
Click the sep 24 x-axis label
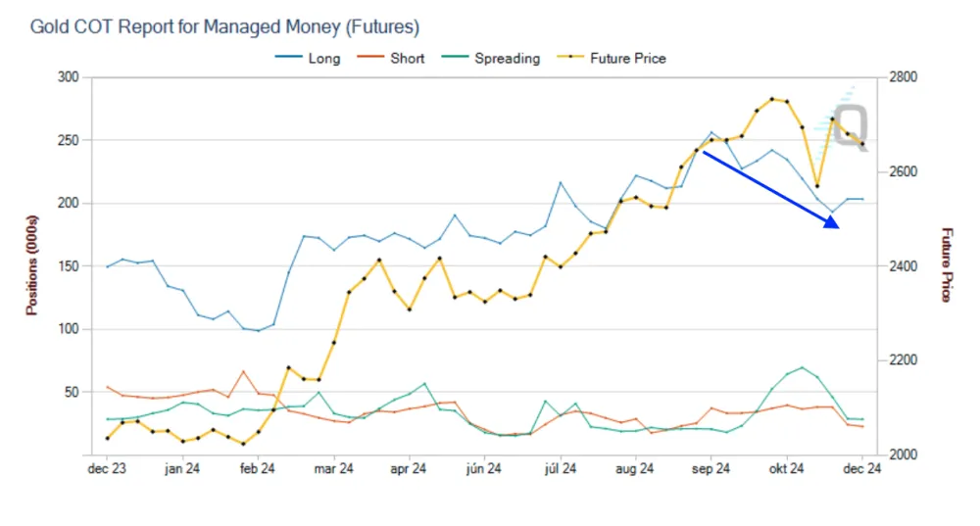click(710, 470)
